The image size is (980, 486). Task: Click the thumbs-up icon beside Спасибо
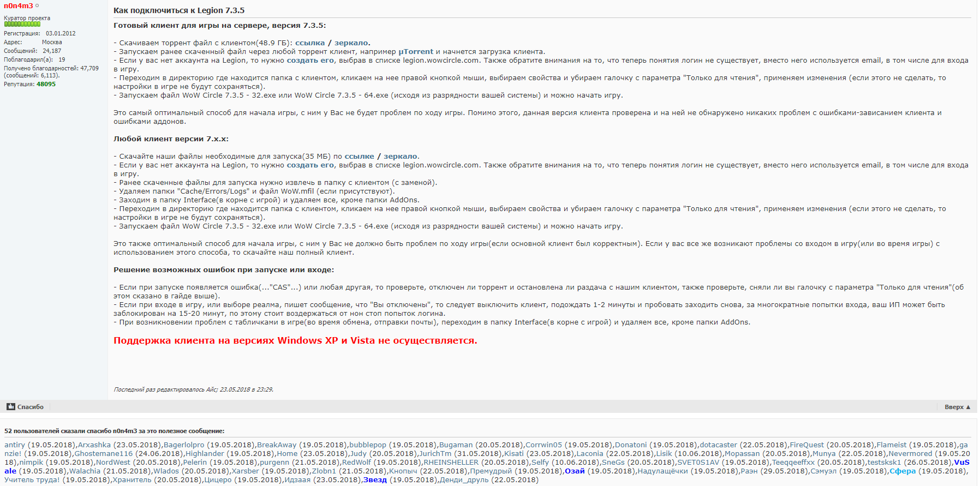11,407
